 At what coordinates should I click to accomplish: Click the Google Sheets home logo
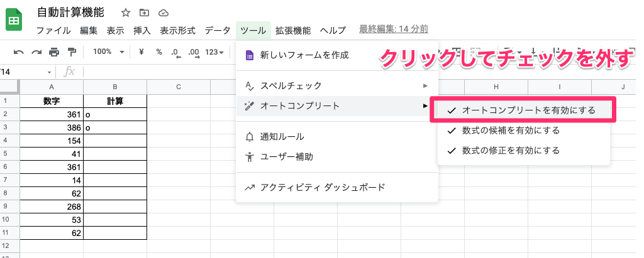(x=14, y=20)
